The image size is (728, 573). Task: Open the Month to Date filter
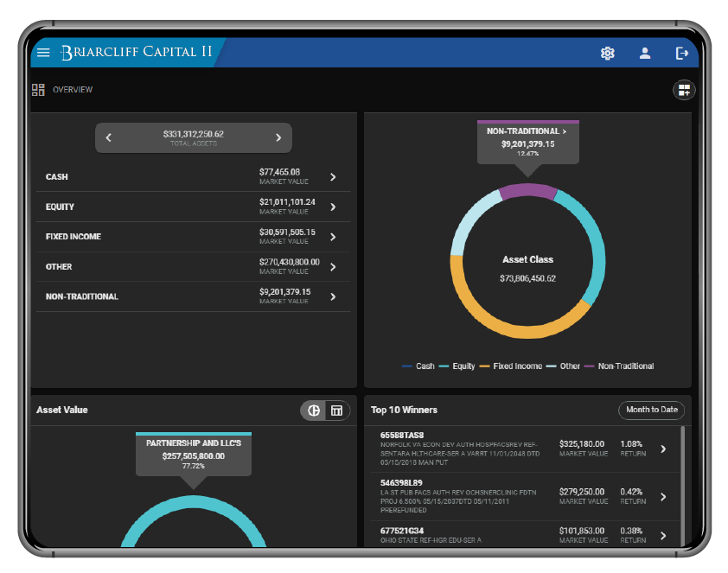651,411
